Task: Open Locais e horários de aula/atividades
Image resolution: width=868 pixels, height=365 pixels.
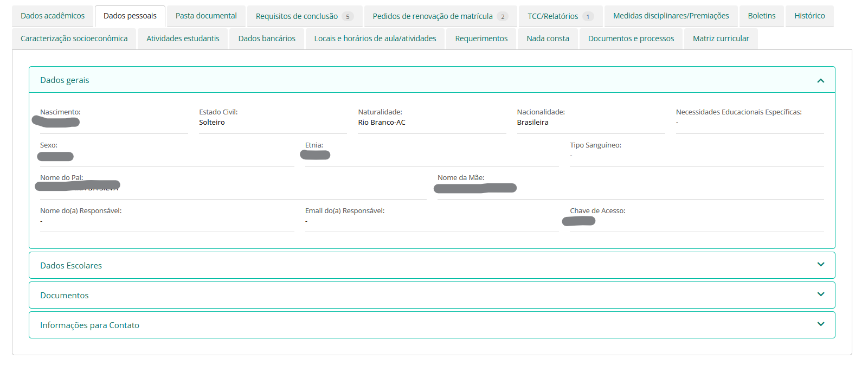Action: click(x=375, y=39)
